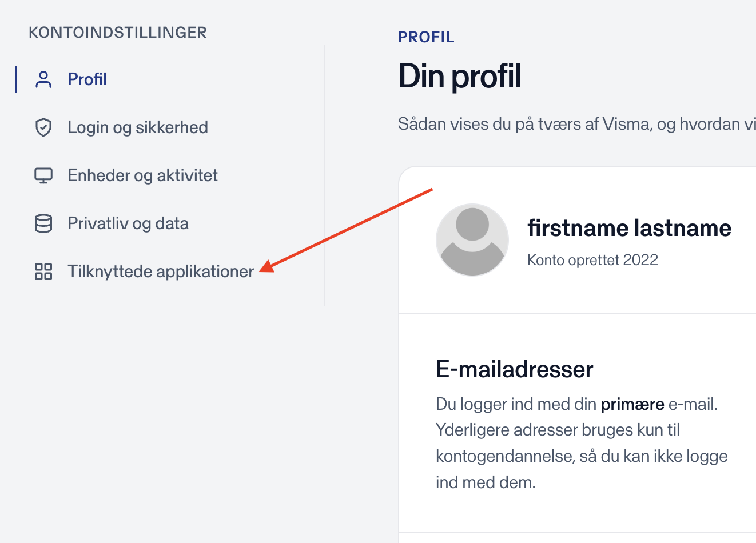The width and height of the screenshot is (756, 543).
Task: Click the person icon beside Profil
Action: [x=43, y=79]
